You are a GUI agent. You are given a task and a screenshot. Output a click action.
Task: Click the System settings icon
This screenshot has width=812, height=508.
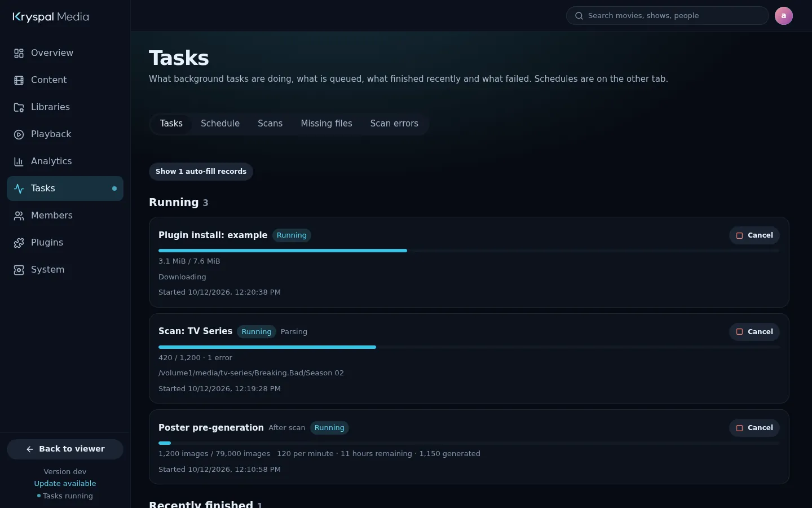pyautogui.click(x=19, y=270)
